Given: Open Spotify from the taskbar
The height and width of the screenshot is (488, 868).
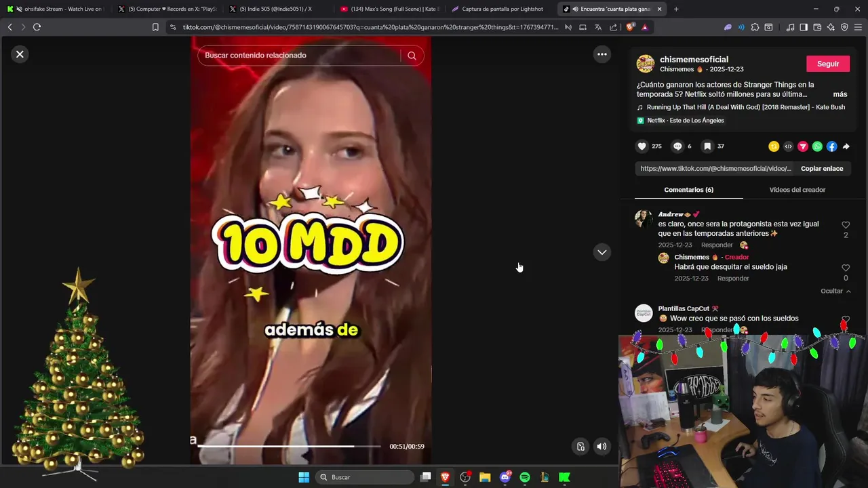Looking at the screenshot, I should tap(525, 477).
